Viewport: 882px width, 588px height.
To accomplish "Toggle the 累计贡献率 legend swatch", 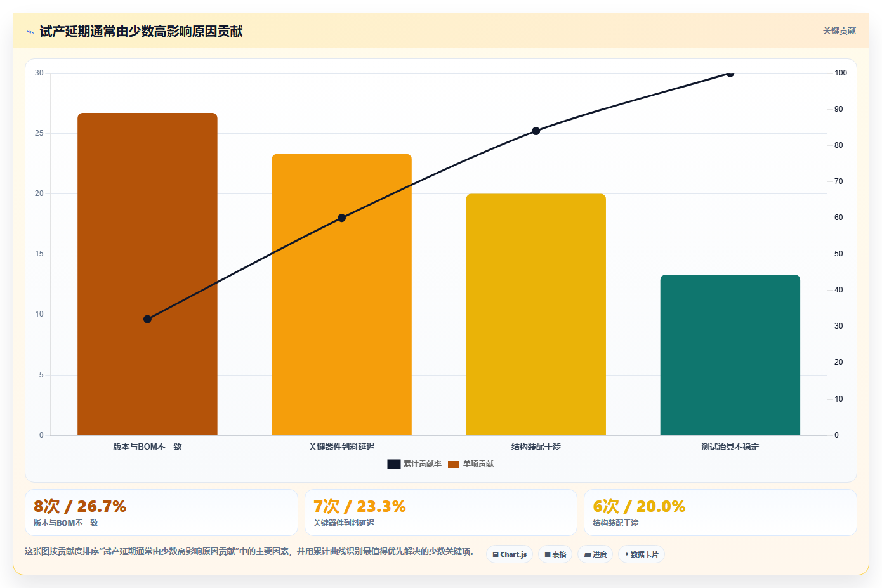I will pos(393,464).
